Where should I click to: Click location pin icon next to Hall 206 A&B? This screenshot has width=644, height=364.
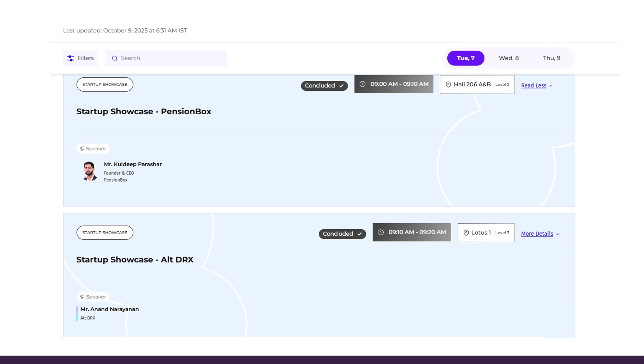click(x=448, y=85)
